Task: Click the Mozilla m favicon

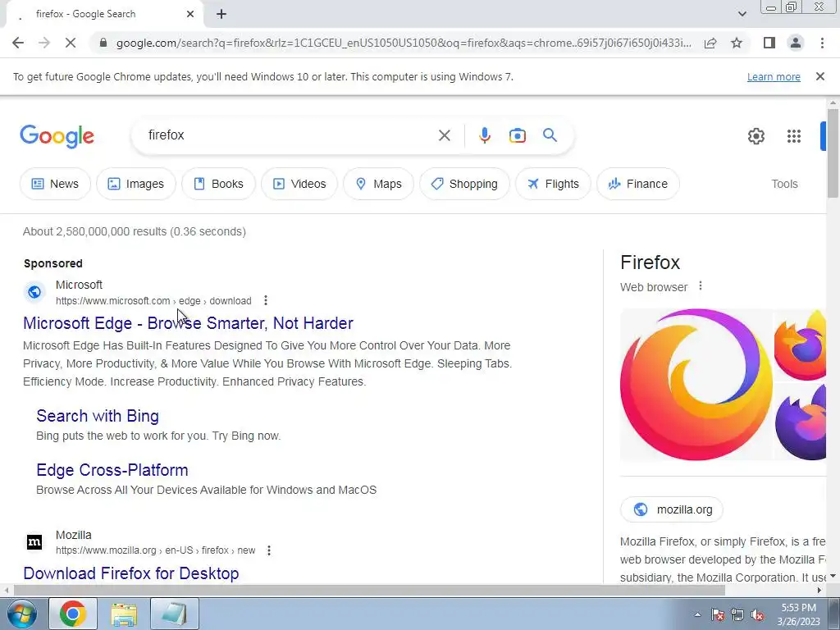Action: click(x=34, y=542)
